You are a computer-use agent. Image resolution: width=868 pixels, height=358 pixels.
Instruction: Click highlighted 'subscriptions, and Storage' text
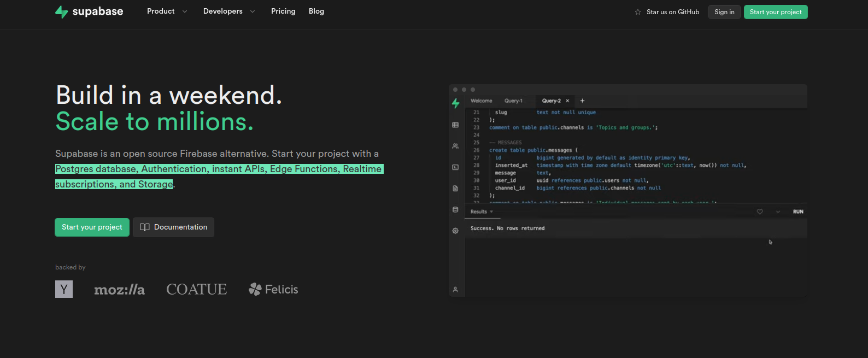pos(114,184)
